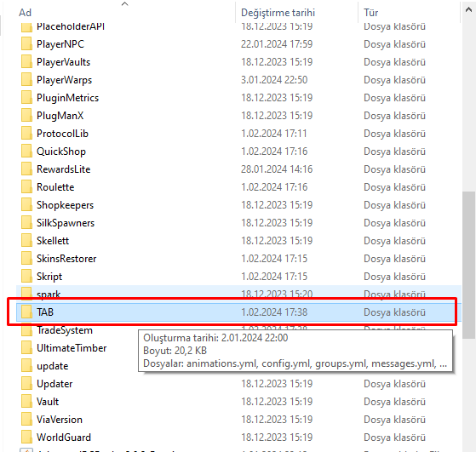This screenshot has height=452, width=476.
Task: Click the update folder name
Action: (53, 366)
